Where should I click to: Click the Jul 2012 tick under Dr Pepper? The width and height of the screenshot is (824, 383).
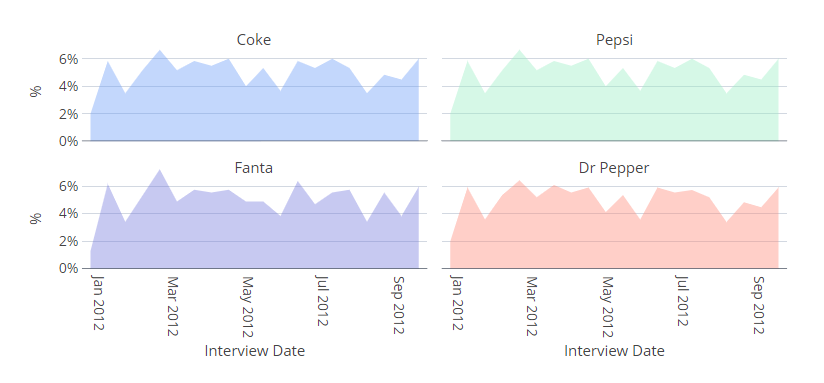coord(683,301)
